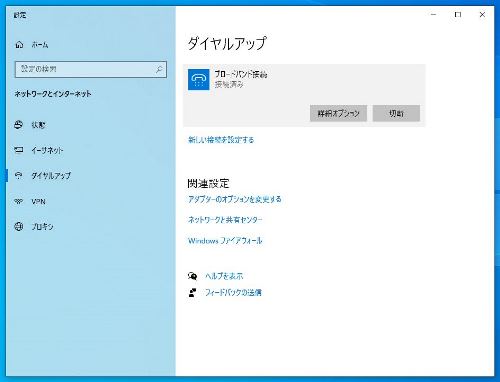The width and height of the screenshot is (500, 382).
Task: Open the プロキシ settings page
Action: [x=42, y=227]
